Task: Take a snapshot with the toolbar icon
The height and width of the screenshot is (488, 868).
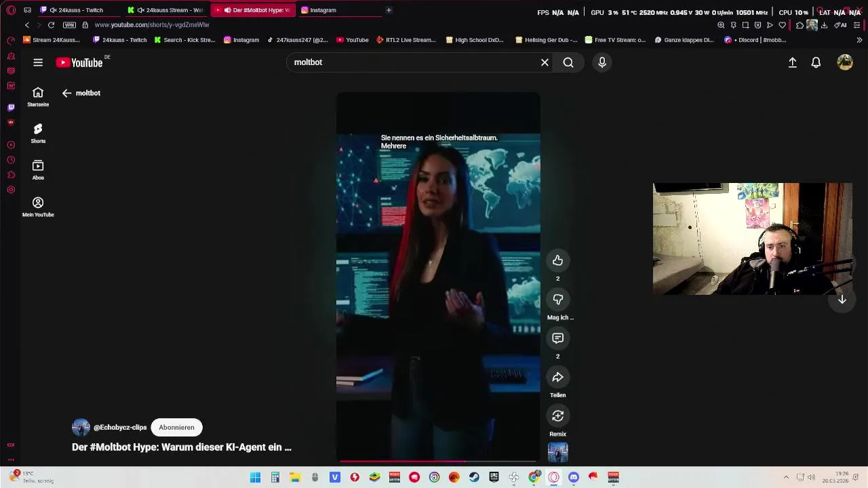Action: pyautogui.click(x=745, y=25)
